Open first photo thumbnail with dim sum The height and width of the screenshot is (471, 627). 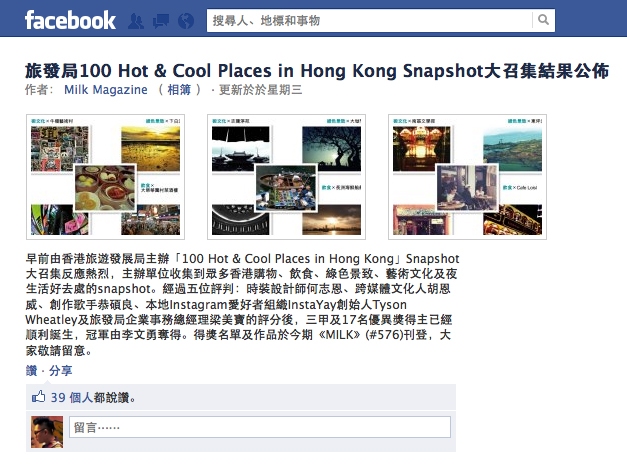106,177
